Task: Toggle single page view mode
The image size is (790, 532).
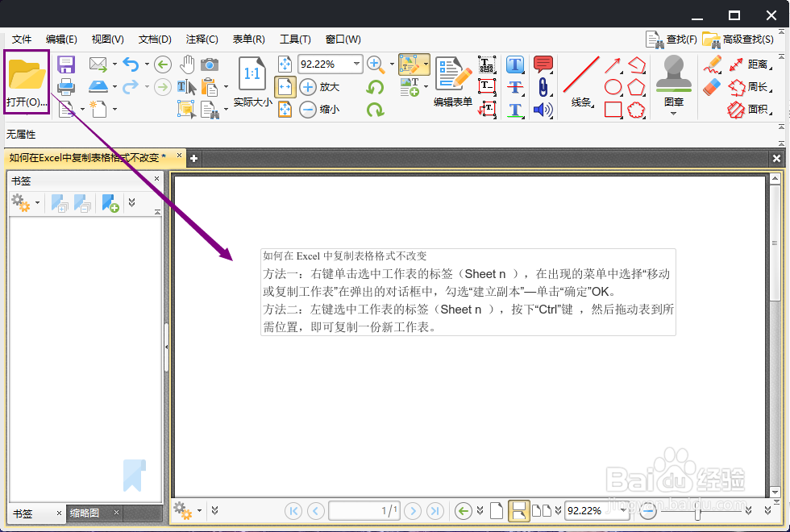Action: point(497,510)
